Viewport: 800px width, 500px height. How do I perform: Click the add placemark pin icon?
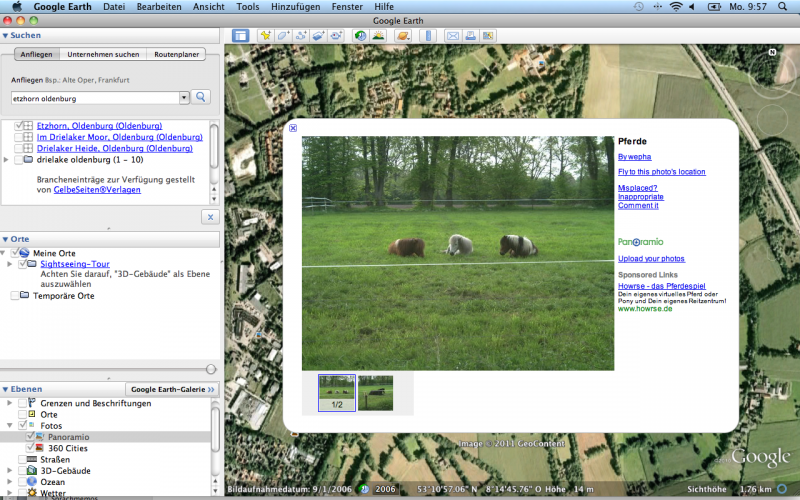coord(266,36)
